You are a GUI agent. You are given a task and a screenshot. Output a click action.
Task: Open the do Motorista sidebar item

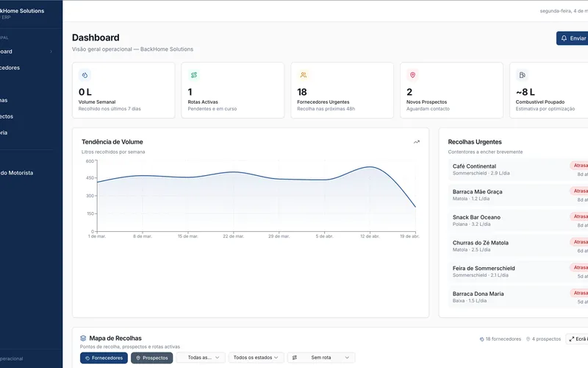click(x=26, y=173)
